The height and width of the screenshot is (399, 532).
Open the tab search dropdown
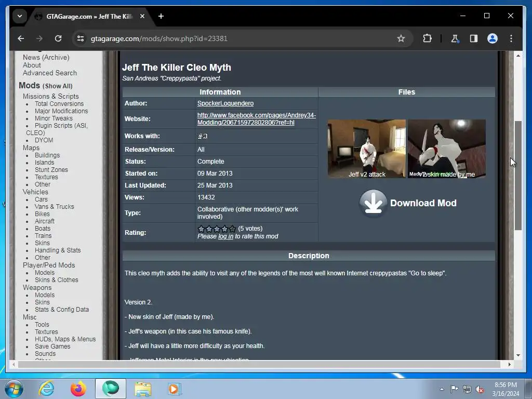point(20,16)
